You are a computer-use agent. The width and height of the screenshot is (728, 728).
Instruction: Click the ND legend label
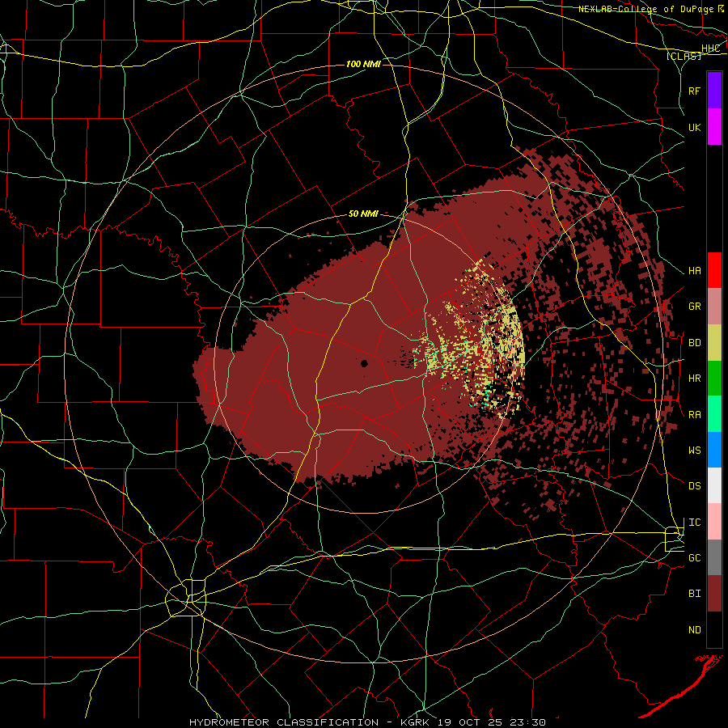(x=694, y=630)
